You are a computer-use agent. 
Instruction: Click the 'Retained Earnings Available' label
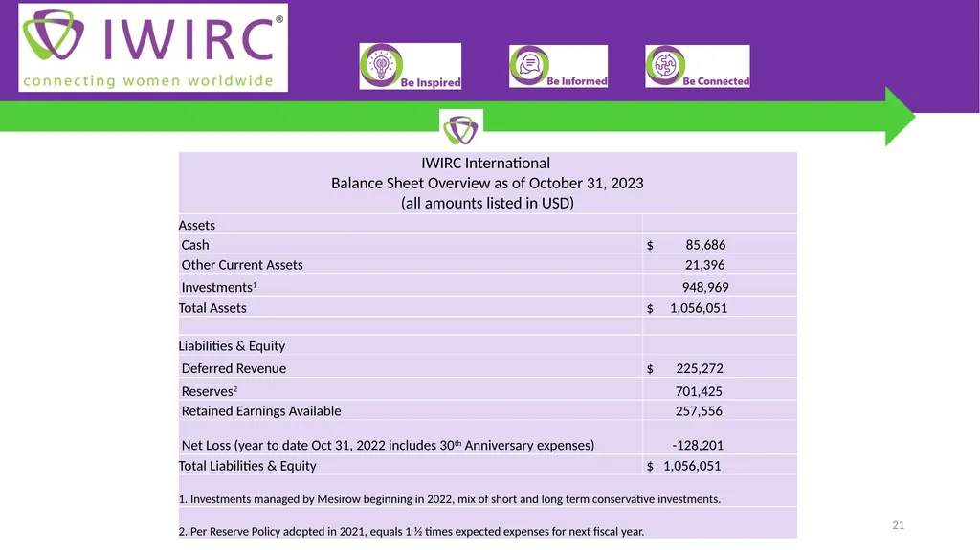(261, 411)
